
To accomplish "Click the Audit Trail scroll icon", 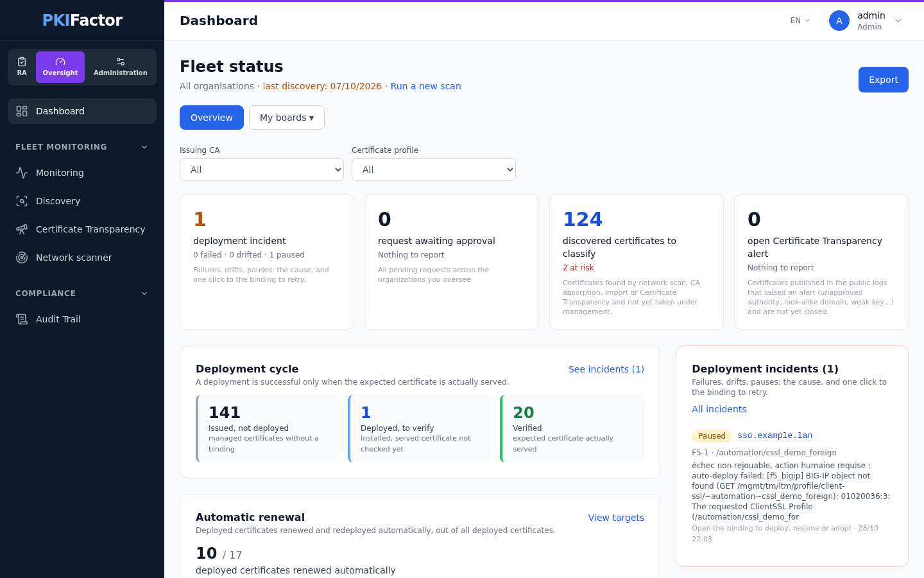I will [x=22, y=319].
